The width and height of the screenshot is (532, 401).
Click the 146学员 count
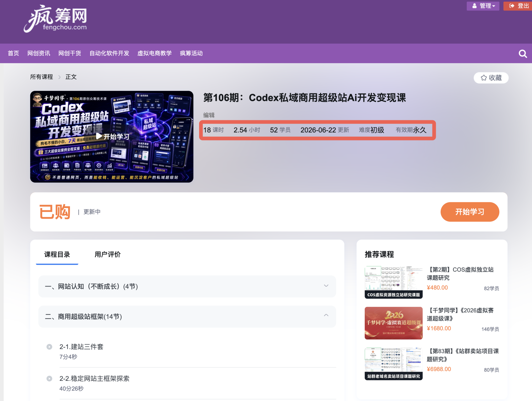(490, 329)
